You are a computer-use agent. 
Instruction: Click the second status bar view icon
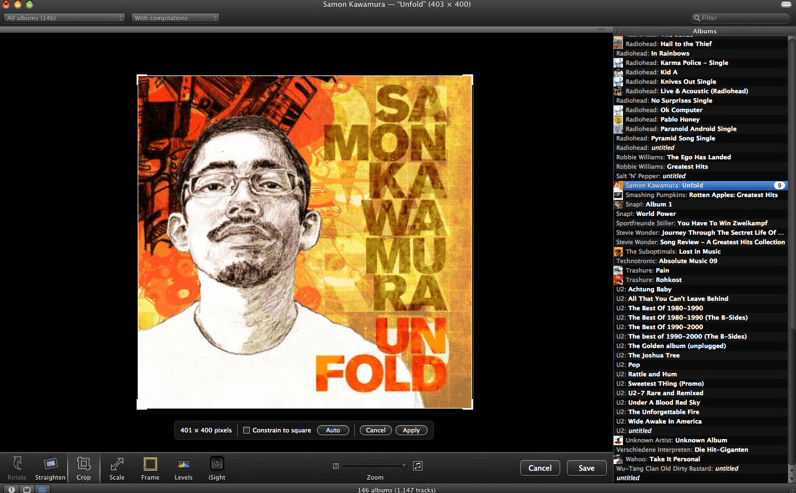click(27, 489)
